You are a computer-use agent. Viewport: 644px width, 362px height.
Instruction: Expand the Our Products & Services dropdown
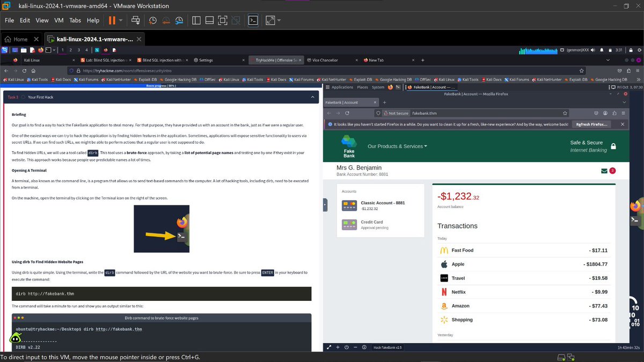(397, 146)
